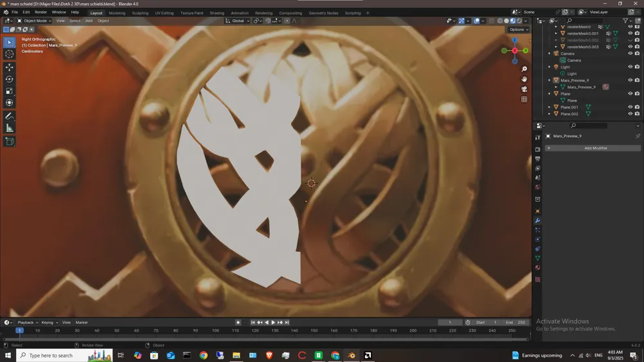
Task: Open the Scene properties tab
Action: [538, 178]
